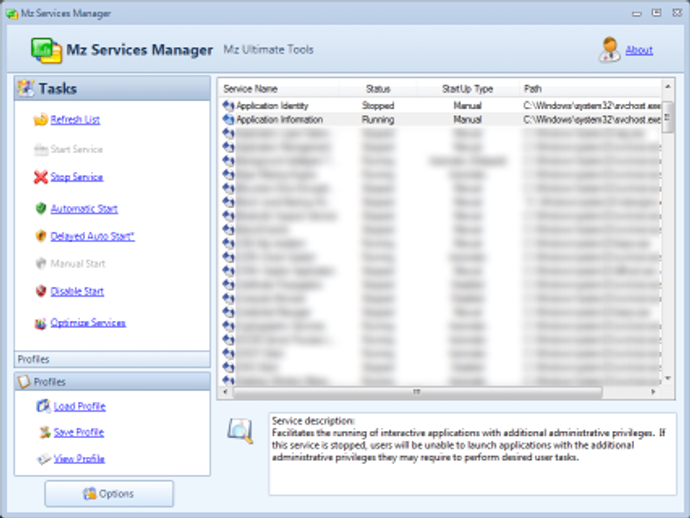This screenshot has height=518, width=690.
Task: Click the horizontal scroll left arrow
Action: click(225, 392)
